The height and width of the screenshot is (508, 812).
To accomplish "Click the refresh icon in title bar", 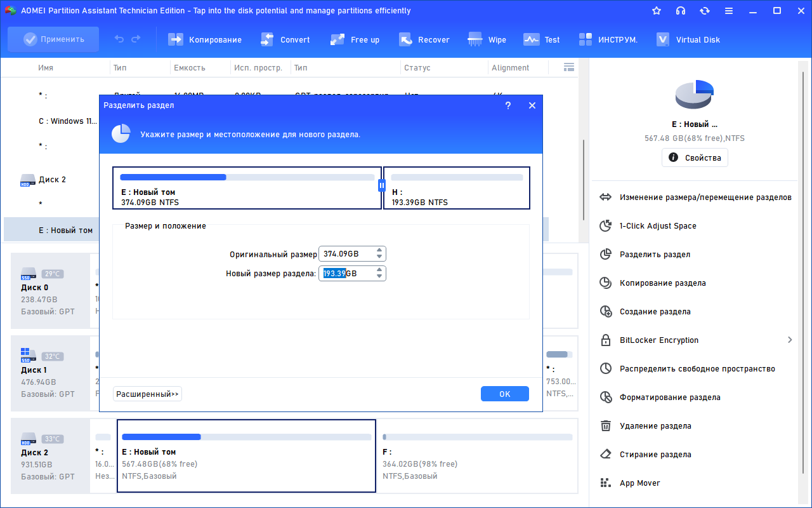I will (x=705, y=11).
